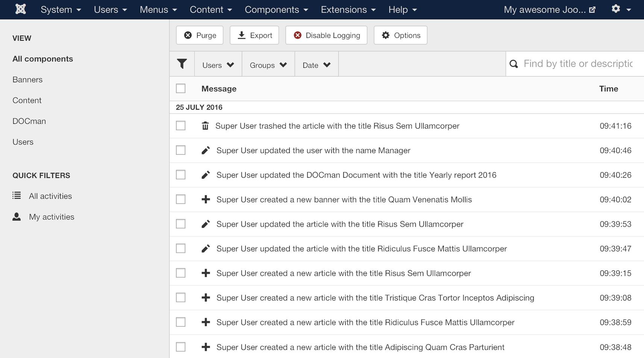Show All activities quick filter
This screenshot has width=644, height=358.
(x=50, y=196)
